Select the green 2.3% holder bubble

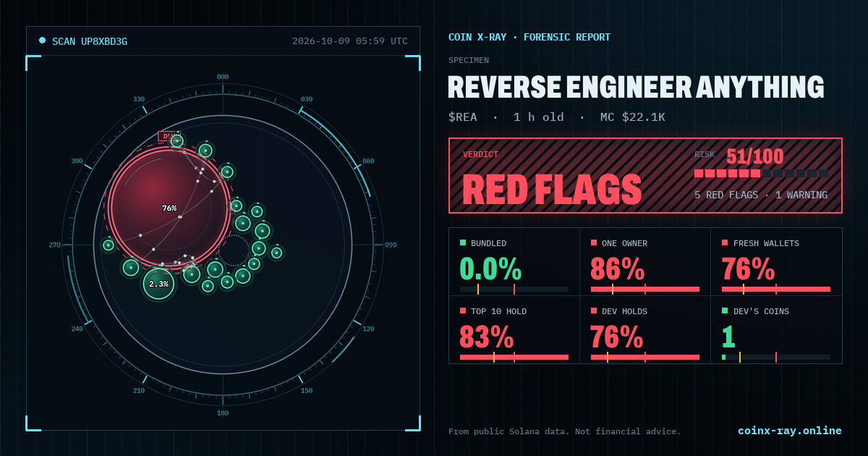click(158, 284)
